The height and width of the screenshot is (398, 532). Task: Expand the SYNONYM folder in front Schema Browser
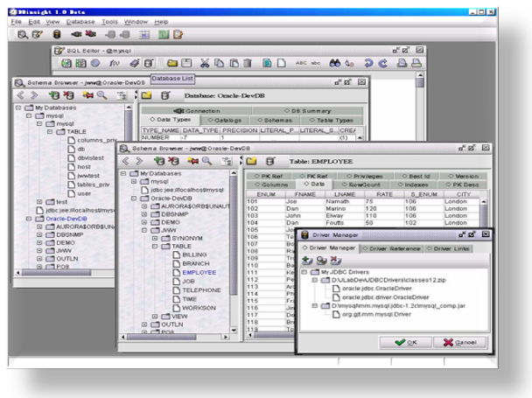pos(155,238)
